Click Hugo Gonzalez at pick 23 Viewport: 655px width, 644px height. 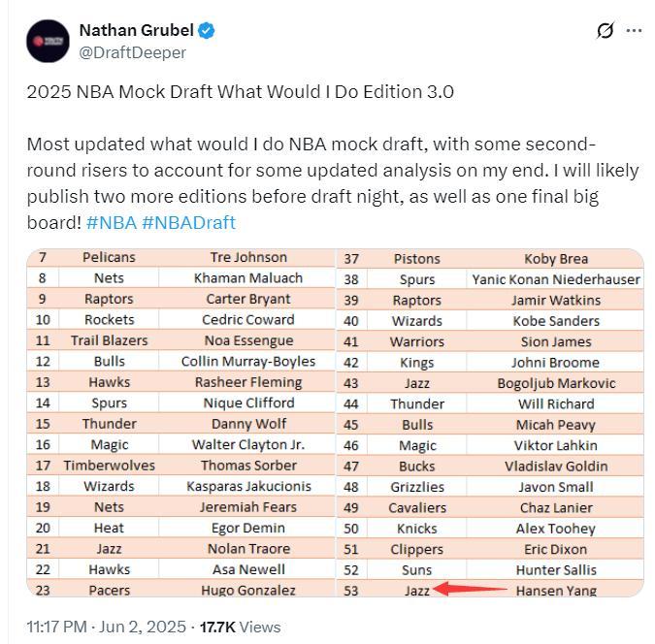point(248,590)
